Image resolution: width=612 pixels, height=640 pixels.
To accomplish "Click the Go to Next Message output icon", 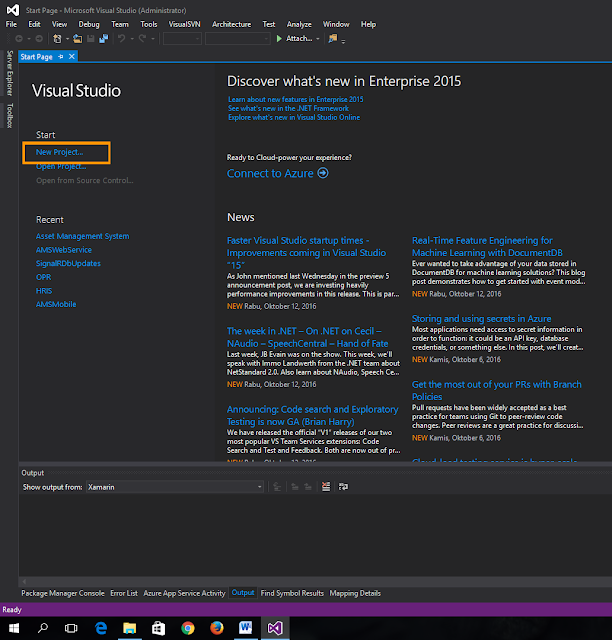I will (x=308, y=487).
